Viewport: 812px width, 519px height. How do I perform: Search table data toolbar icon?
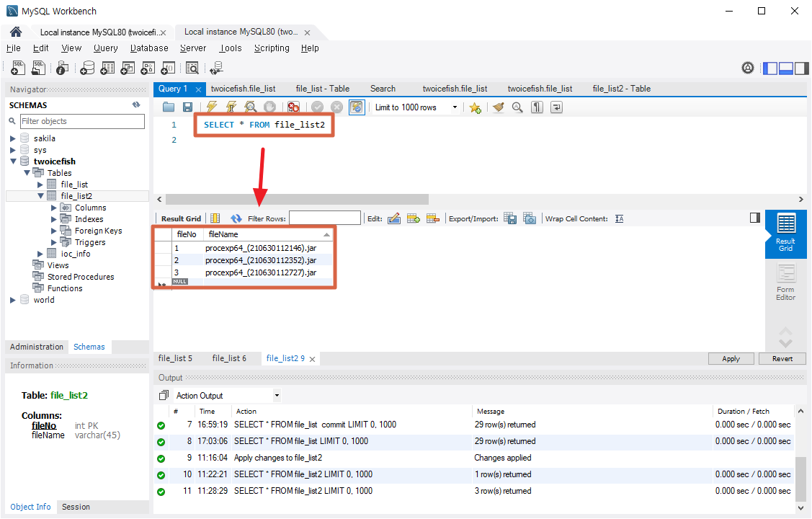[x=192, y=68]
